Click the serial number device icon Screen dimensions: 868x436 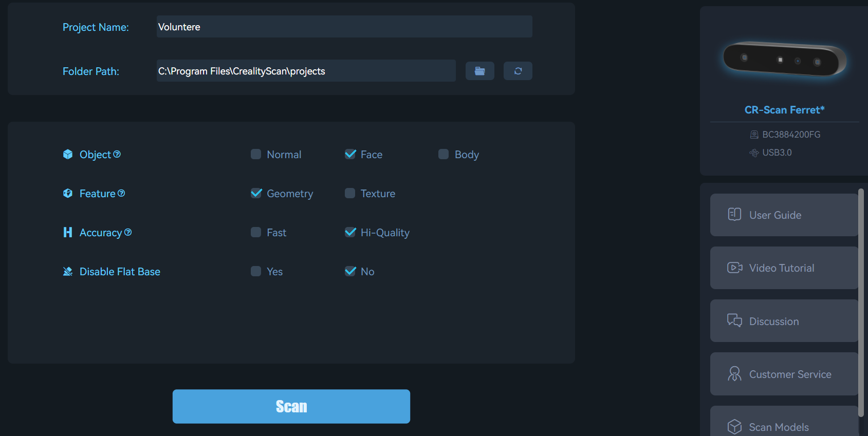(x=754, y=135)
